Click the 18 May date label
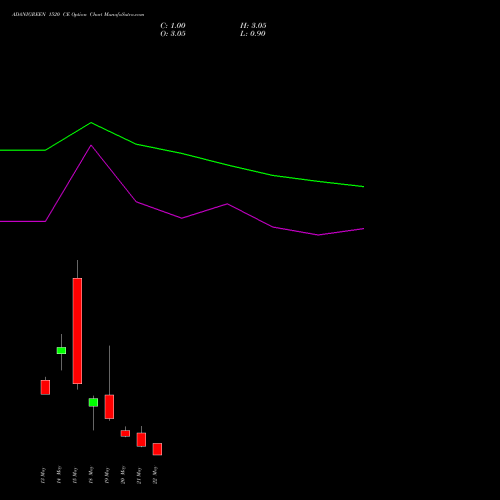 click(x=91, y=475)
